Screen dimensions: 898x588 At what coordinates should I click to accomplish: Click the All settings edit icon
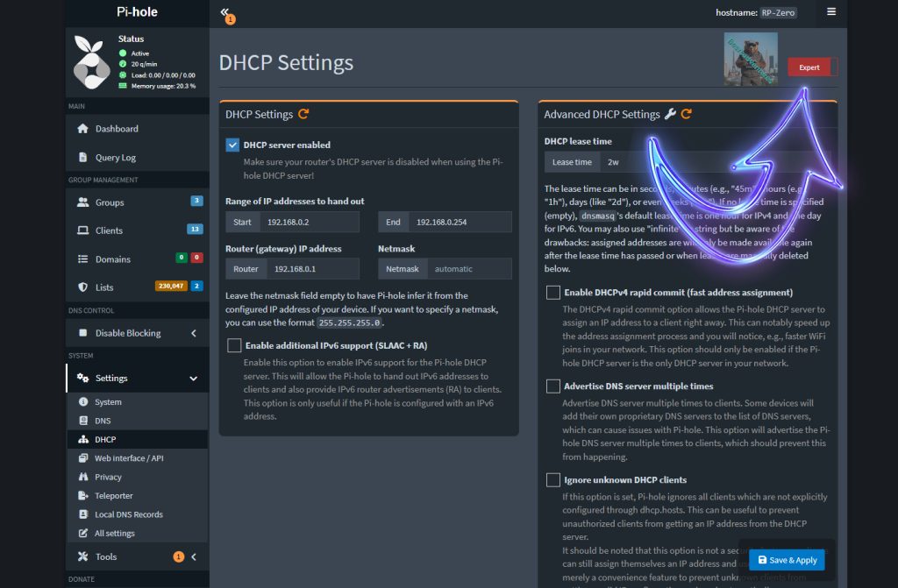83,533
